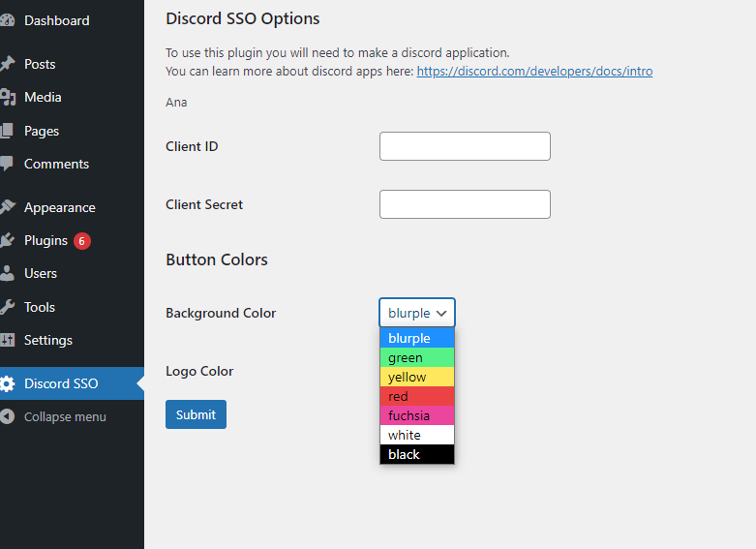Choose the red background option
The image size is (756, 549).
pyautogui.click(x=417, y=396)
